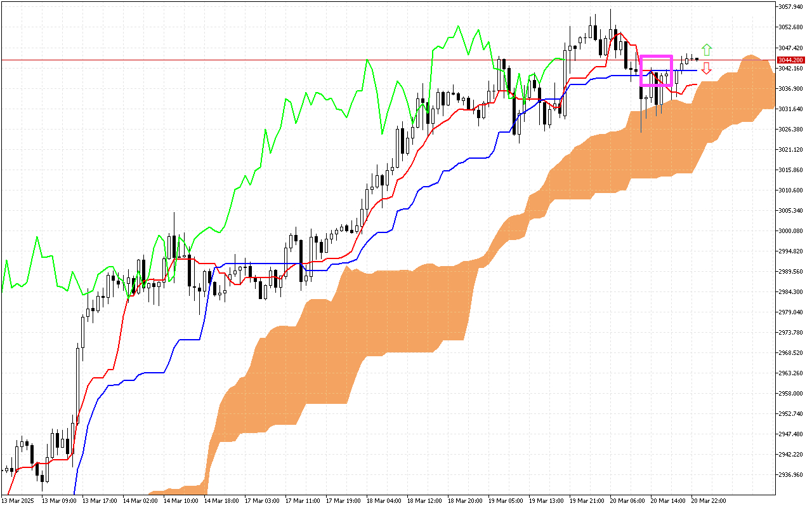Viewport: 812px width, 508px height.
Task: Click the 2968.520 price level
Action: (x=791, y=352)
